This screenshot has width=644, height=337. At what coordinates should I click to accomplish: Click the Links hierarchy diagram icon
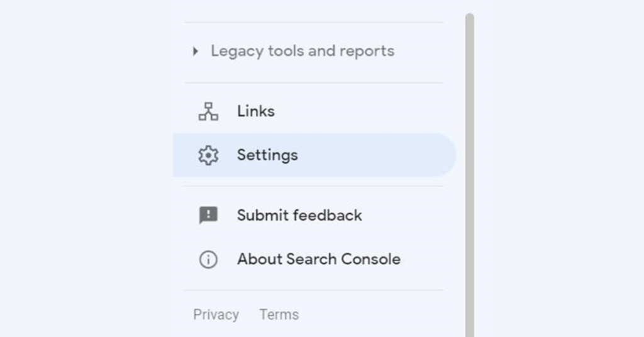tap(208, 111)
